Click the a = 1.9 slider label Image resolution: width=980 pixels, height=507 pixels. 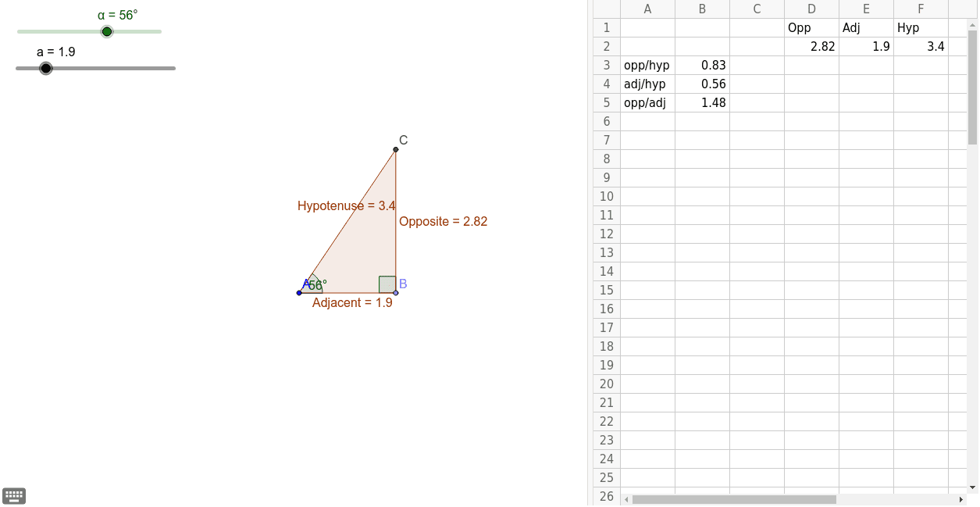point(55,52)
